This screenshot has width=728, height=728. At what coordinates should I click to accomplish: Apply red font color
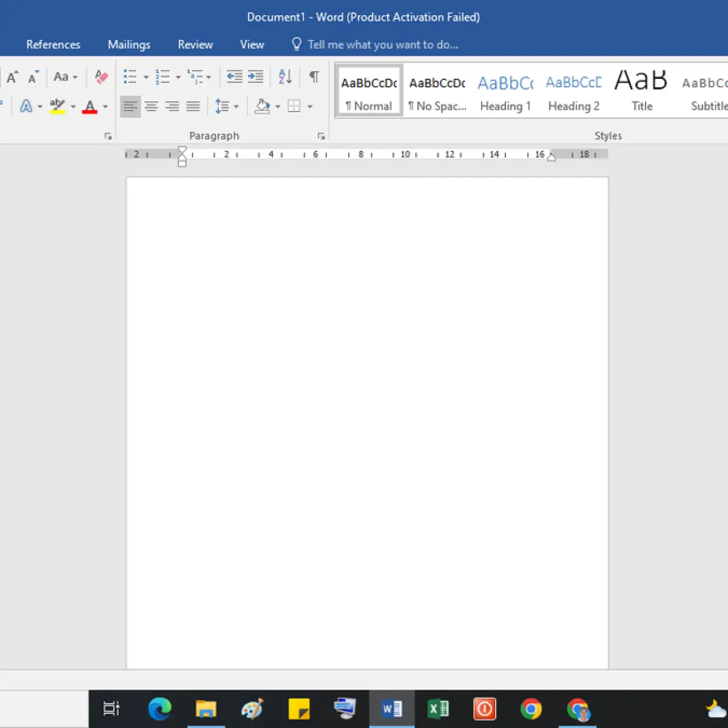click(90, 107)
